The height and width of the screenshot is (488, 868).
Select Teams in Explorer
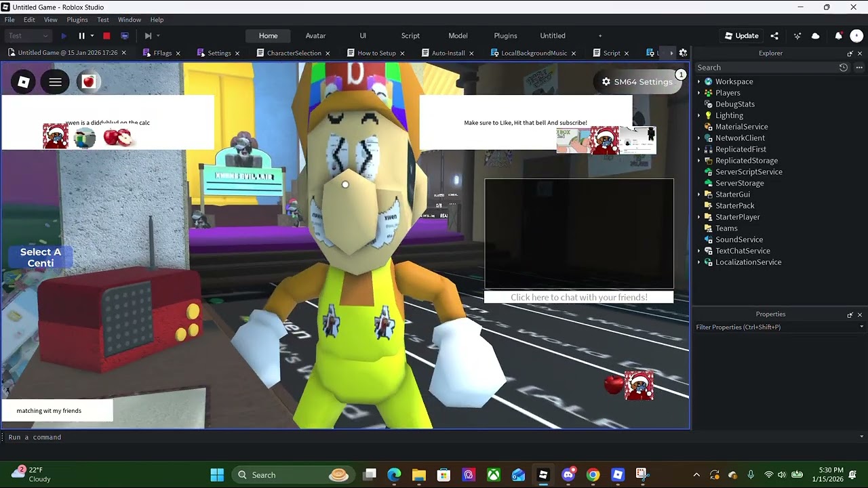point(726,228)
